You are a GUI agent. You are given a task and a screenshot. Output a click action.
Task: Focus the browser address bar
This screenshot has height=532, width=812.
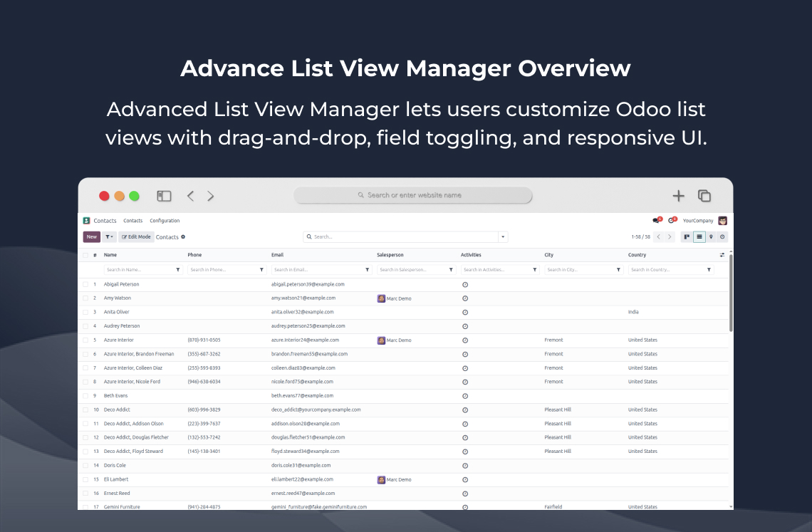click(412, 195)
